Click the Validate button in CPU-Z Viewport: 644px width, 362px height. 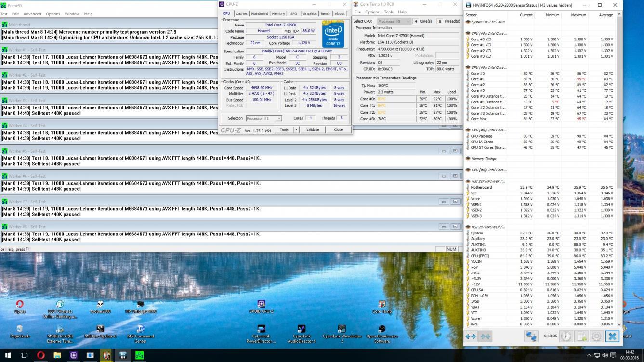coord(313,130)
